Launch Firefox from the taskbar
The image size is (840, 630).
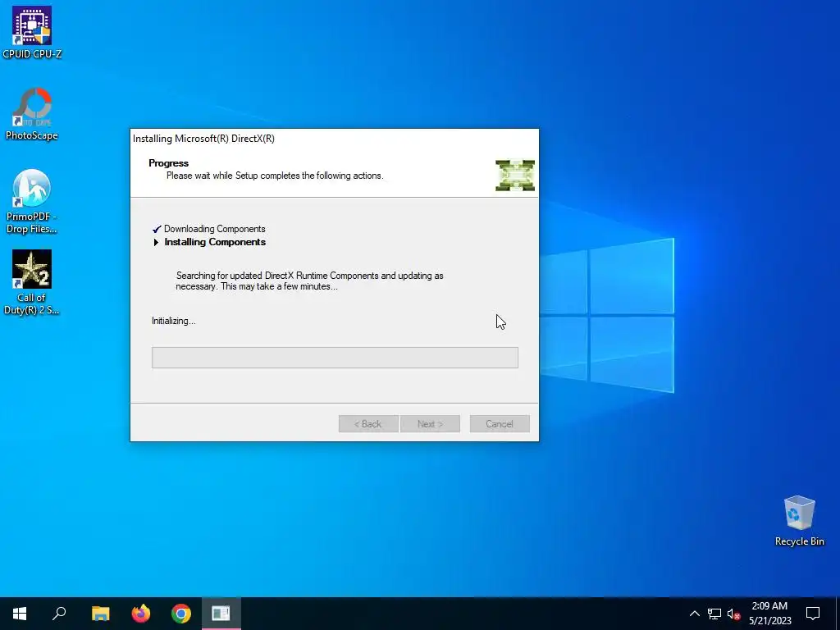[x=141, y=614]
